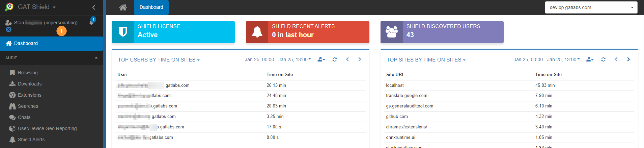Click onnxruntime.ai site row
Image resolution: width=644 pixels, height=148 pixels.
pyautogui.click(x=509, y=138)
